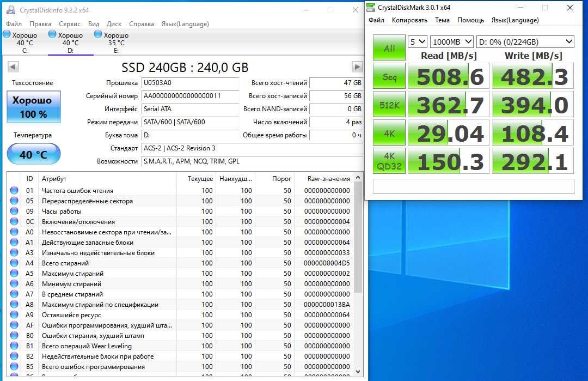The width and height of the screenshot is (588, 381).
Task: Open the test size dropdown 1000MB
Action: click(452, 41)
